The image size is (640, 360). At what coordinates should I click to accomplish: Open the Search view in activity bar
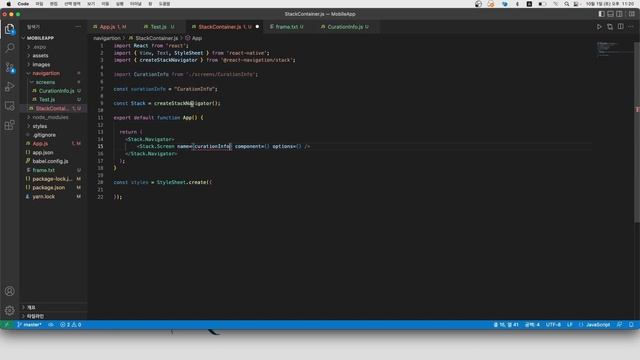(10, 48)
